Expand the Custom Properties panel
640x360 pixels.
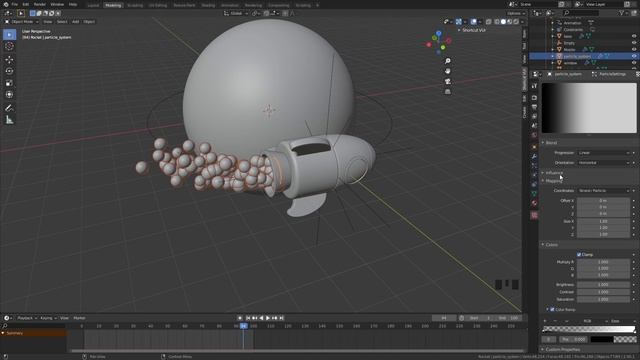tap(562, 350)
